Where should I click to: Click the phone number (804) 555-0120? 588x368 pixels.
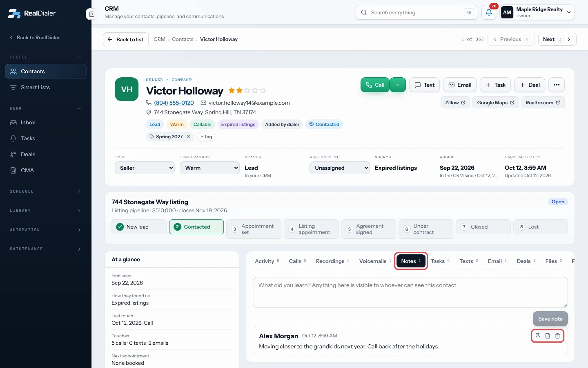pos(174,103)
